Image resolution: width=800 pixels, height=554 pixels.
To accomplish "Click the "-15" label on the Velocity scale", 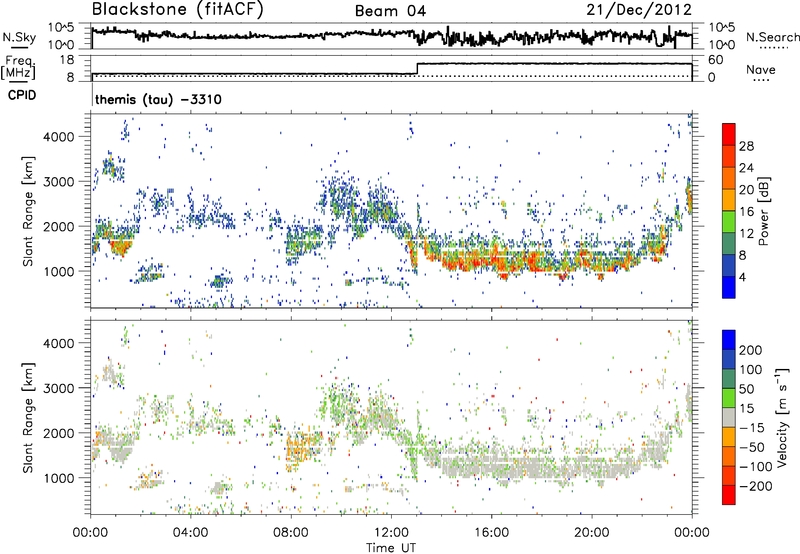I will 752,428.
